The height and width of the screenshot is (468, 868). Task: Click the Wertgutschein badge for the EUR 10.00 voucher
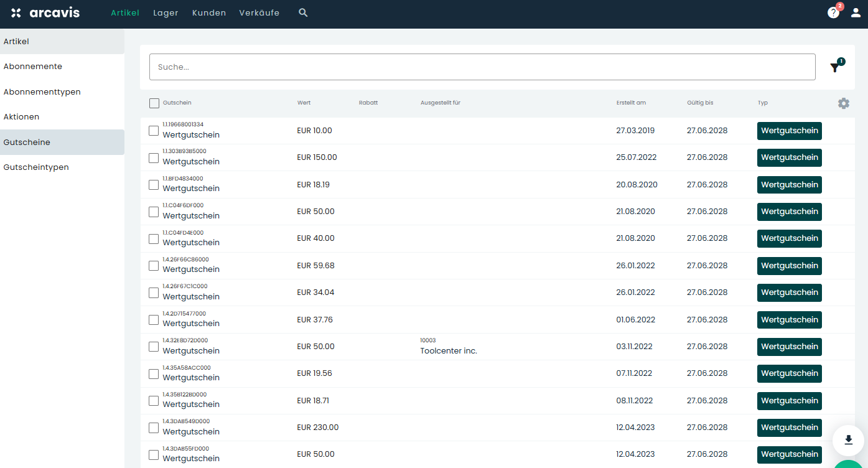click(x=790, y=131)
